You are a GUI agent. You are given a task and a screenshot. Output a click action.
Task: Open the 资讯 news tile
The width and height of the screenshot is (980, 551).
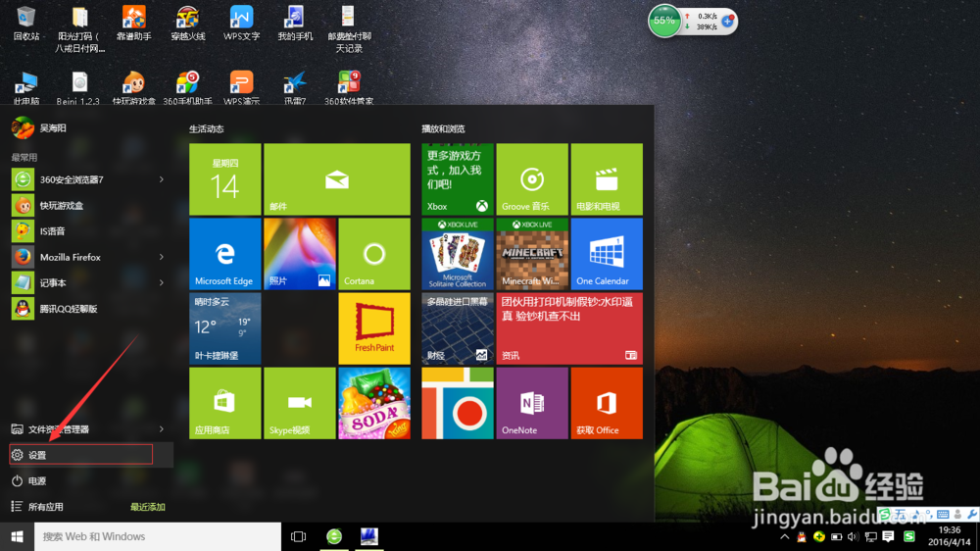[569, 327]
